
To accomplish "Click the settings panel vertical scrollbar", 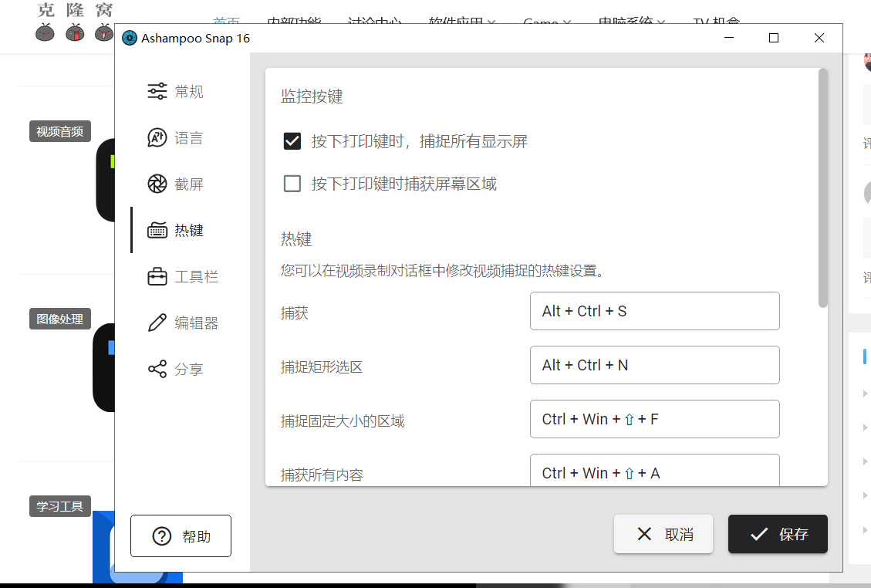I will [822, 188].
